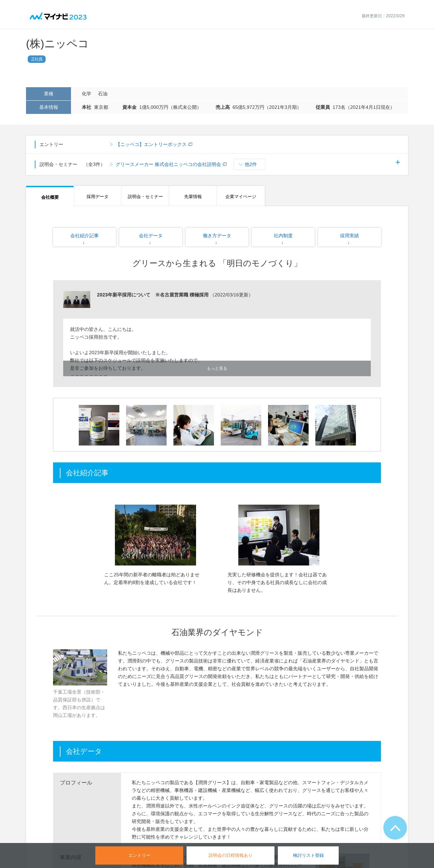Jump to 社内制度 section
Image resolution: width=434 pixels, height=868 pixels.
click(x=283, y=237)
